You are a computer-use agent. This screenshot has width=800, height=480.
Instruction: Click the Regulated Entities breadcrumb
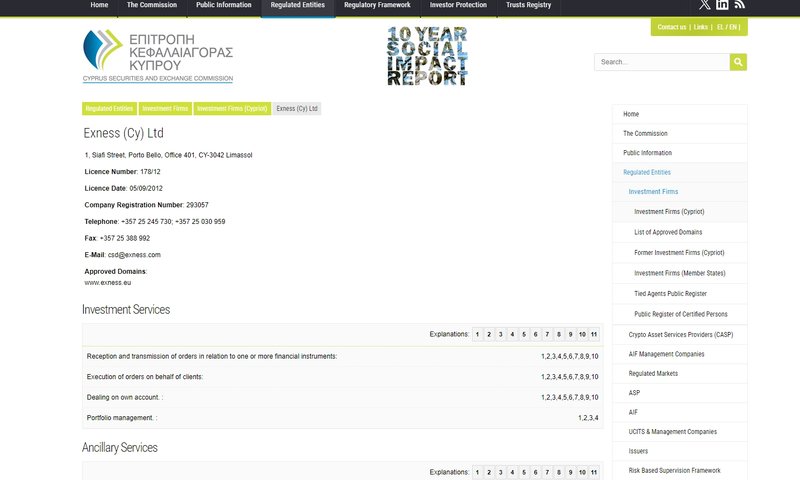pos(109,108)
